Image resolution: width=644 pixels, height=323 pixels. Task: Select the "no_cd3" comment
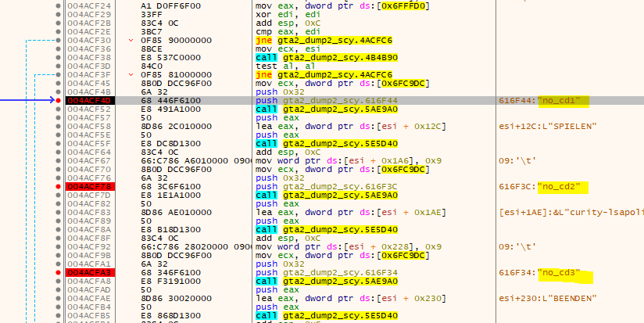(560, 272)
